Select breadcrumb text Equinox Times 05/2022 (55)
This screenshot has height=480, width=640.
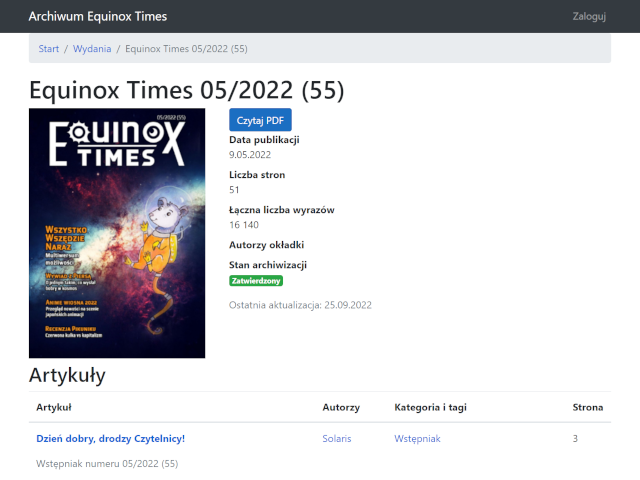tap(186, 49)
